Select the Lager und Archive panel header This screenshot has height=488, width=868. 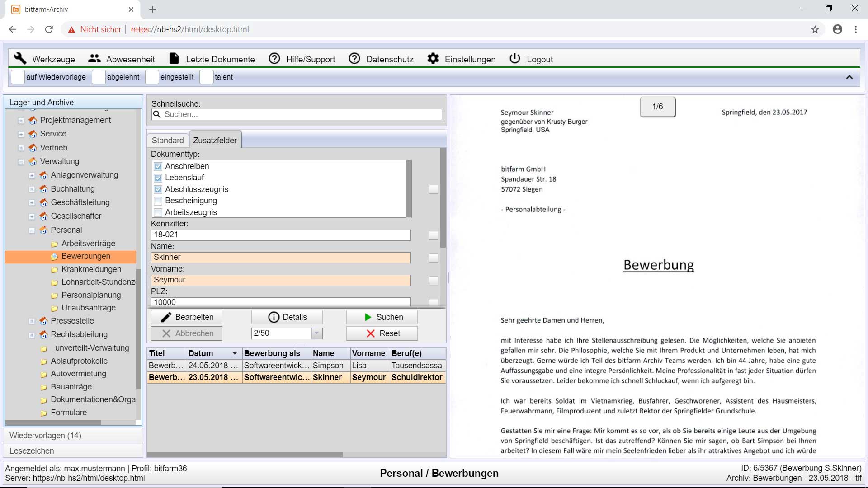point(73,103)
